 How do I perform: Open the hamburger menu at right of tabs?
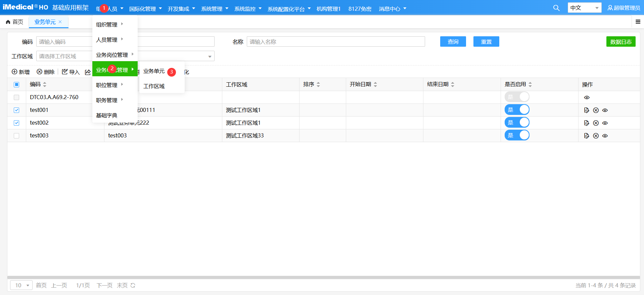[638, 22]
